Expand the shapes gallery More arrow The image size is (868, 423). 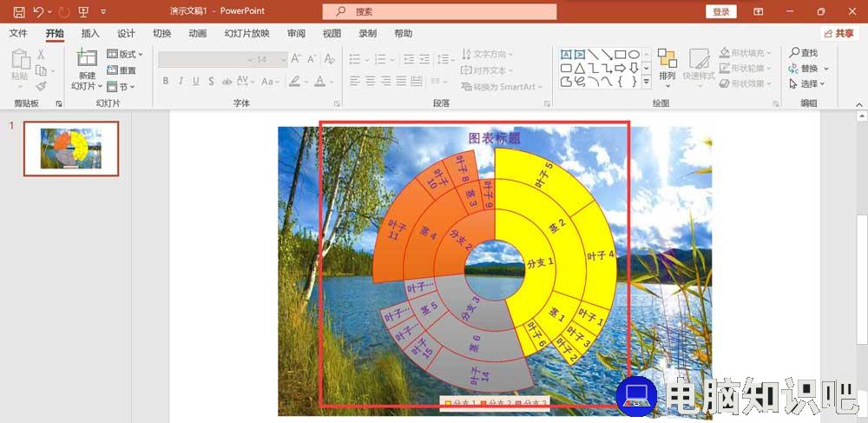point(647,82)
